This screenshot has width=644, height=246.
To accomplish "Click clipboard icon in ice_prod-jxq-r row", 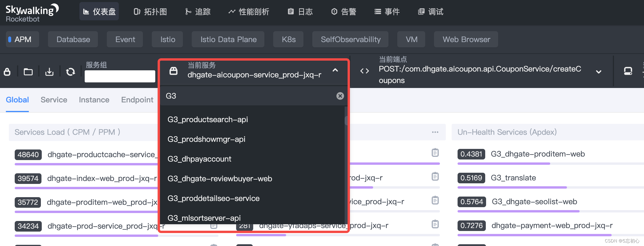I will pyautogui.click(x=435, y=200).
